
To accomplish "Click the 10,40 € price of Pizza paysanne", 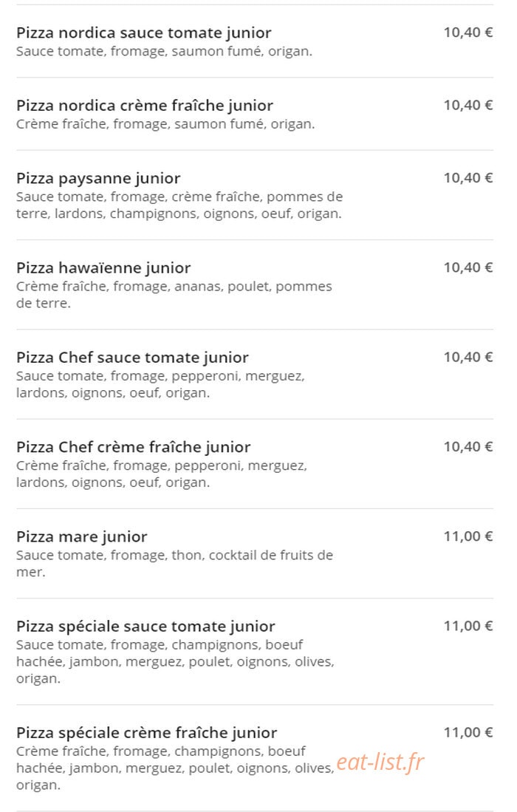I will pos(468,177).
